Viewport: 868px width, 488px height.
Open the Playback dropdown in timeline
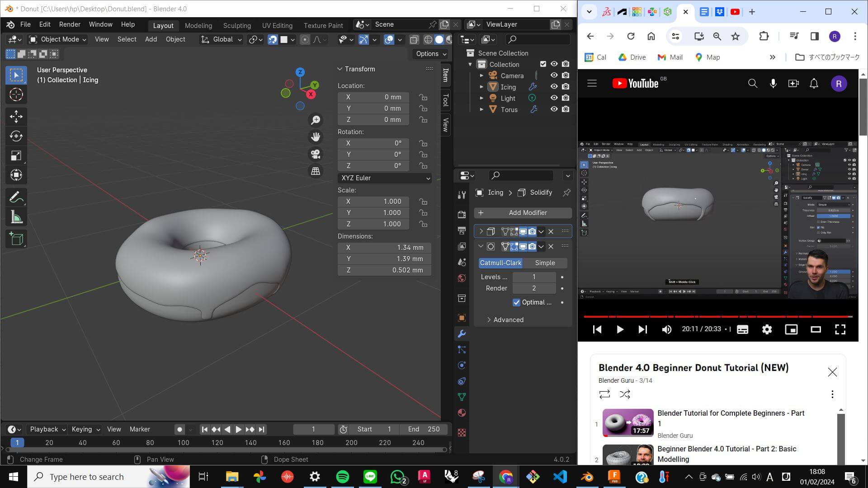pos(47,429)
